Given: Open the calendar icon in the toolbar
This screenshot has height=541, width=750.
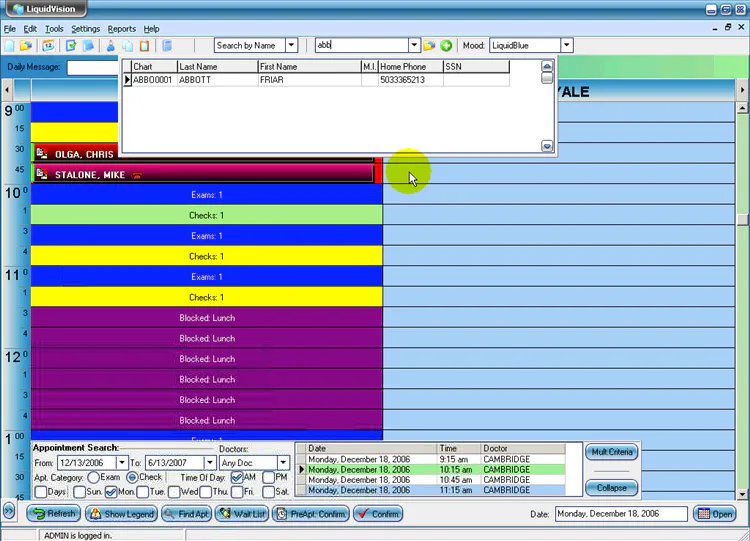Looking at the screenshot, I should coord(48,46).
